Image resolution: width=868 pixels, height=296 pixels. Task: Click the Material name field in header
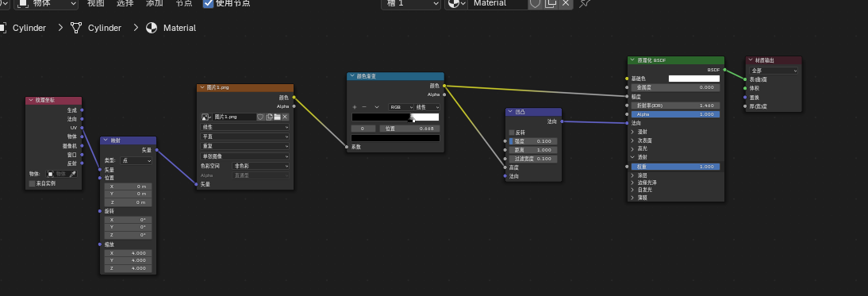point(497,3)
